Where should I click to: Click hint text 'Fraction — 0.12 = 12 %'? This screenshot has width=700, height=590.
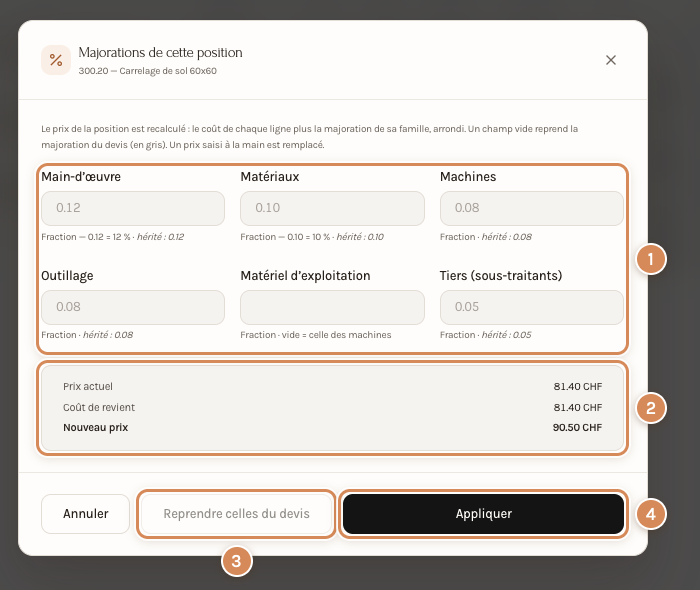[x=86, y=237]
